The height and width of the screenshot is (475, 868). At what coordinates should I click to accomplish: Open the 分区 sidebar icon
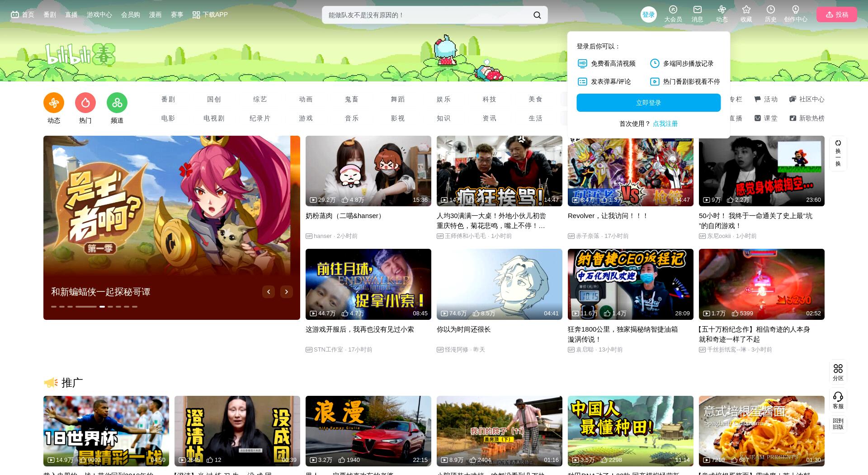pyautogui.click(x=838, y=368)
